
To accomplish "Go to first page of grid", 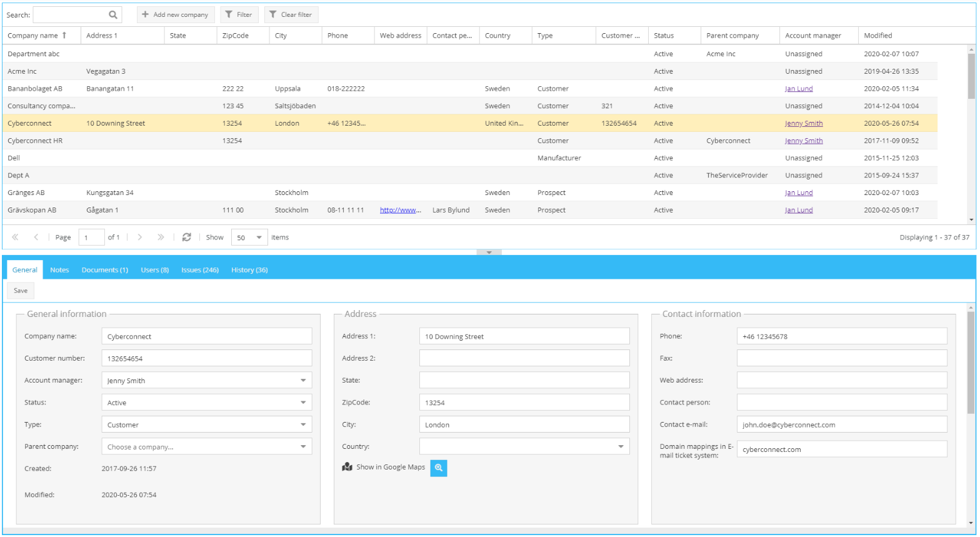I will (15, 237).
